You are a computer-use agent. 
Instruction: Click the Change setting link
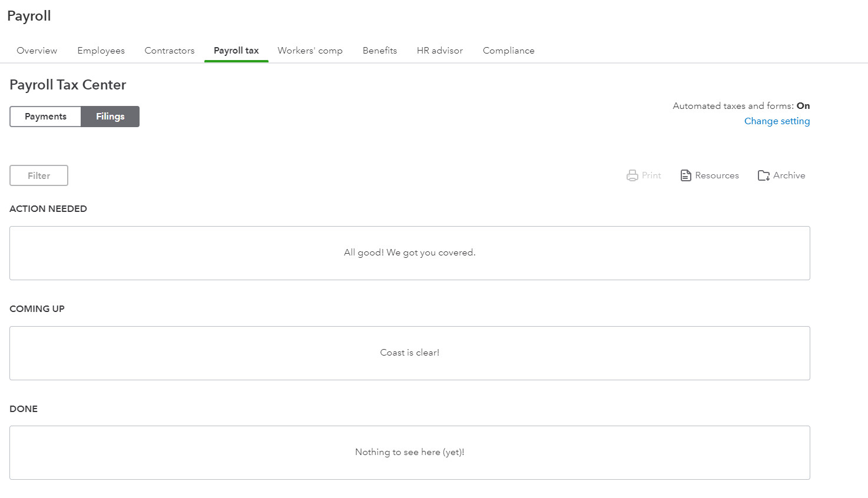coord(777,121)
